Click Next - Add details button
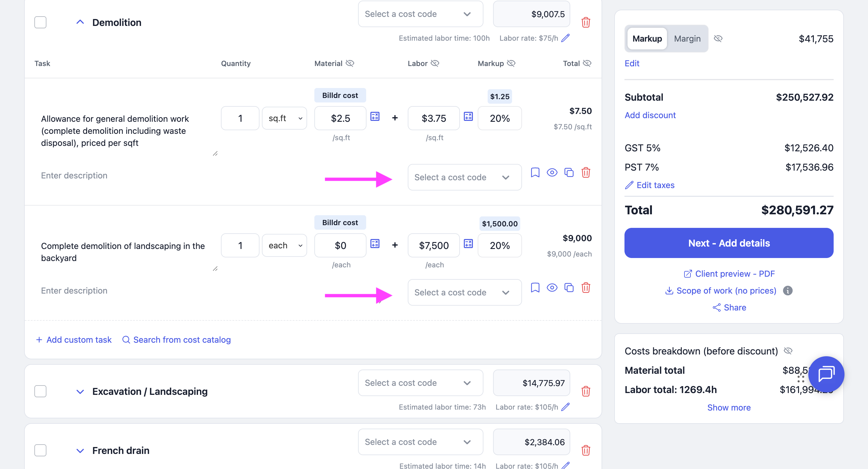 coord(729,243)
